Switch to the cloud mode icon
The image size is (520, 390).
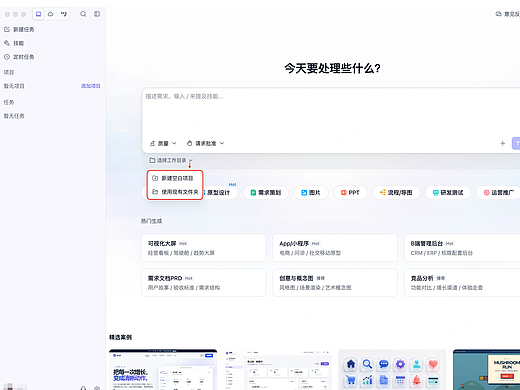pyautogui.click(x=51, y=14)
